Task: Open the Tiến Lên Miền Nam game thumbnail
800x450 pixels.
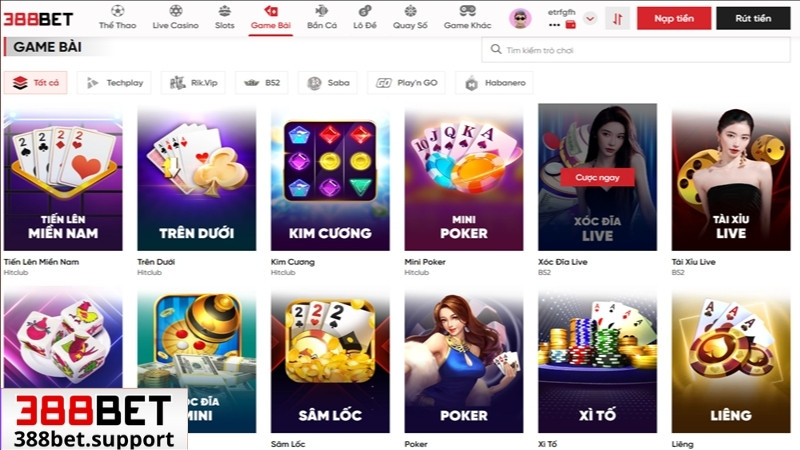Action: tap(63, 178)
